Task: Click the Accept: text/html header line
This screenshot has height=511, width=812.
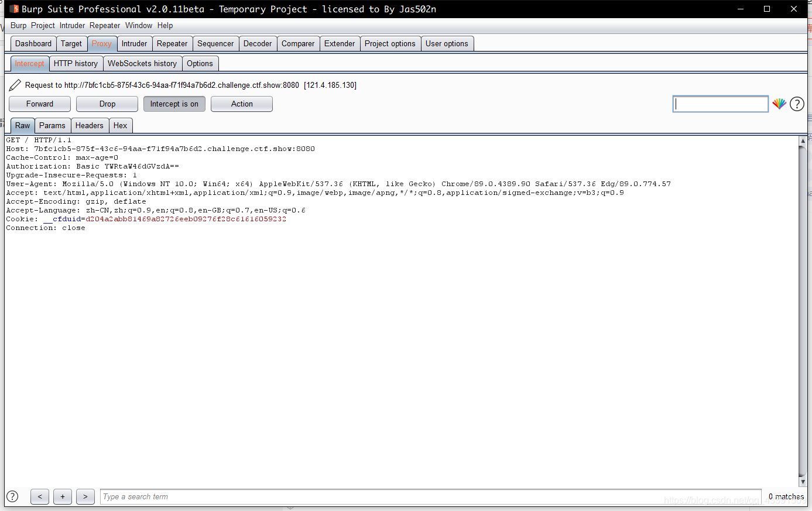Action: click(315, 193)
